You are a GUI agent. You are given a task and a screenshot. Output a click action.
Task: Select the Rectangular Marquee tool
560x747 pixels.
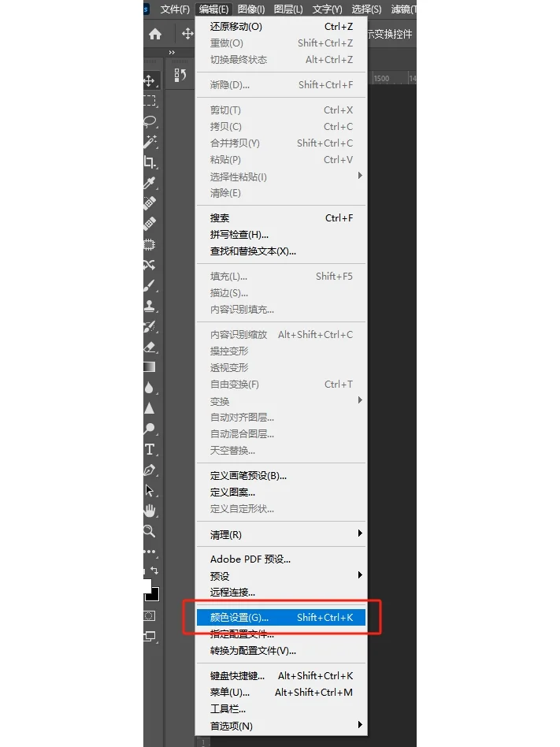pyautogui.click(x=150, y=101)
